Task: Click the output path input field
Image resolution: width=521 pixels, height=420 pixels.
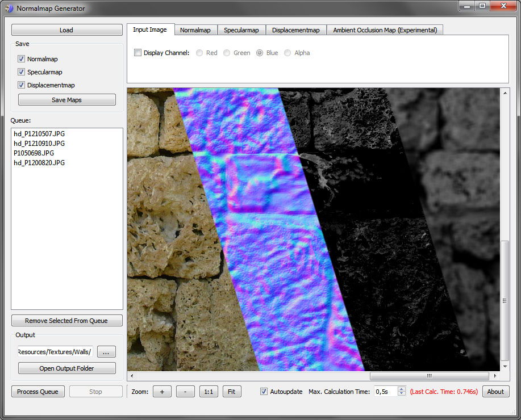Action: [x=55, y=351]
